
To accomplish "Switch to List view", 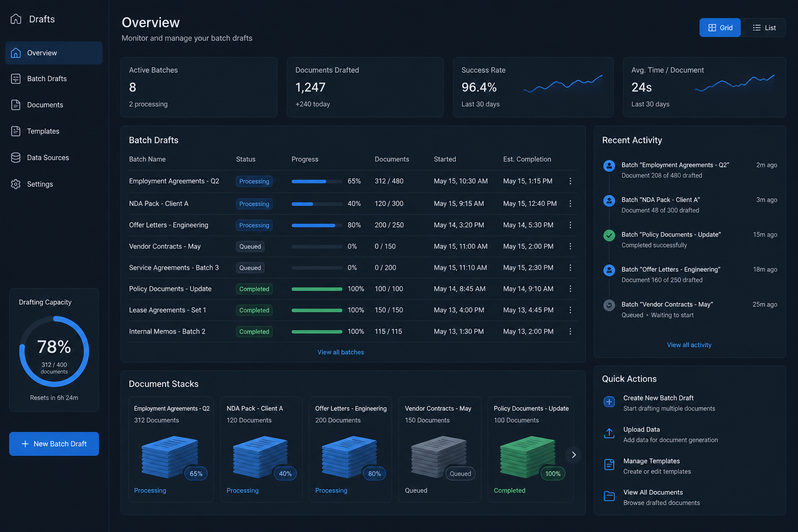I will [764, 28].
